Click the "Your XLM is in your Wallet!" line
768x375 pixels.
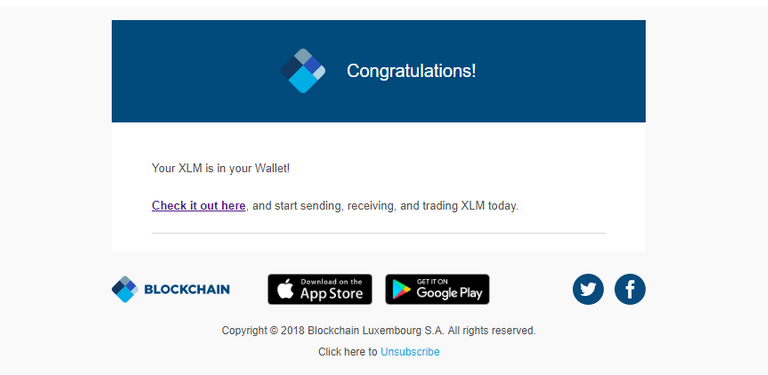tap(220, 168)
